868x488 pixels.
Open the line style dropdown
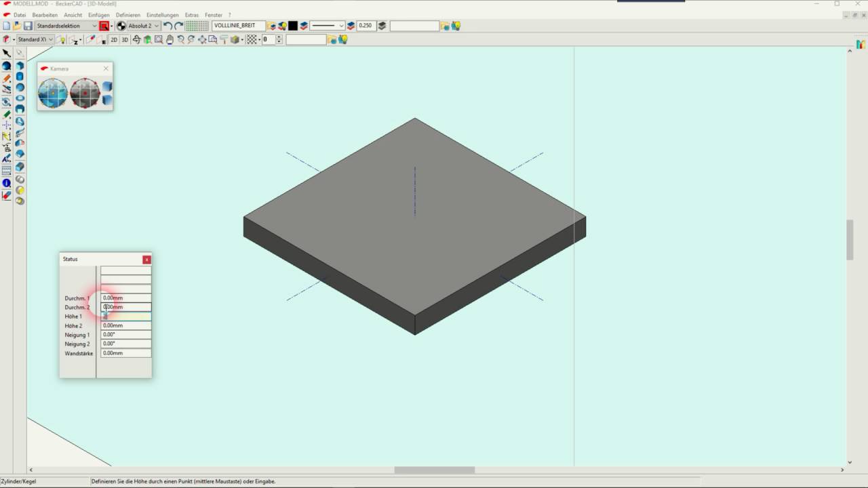coord(328,26)
